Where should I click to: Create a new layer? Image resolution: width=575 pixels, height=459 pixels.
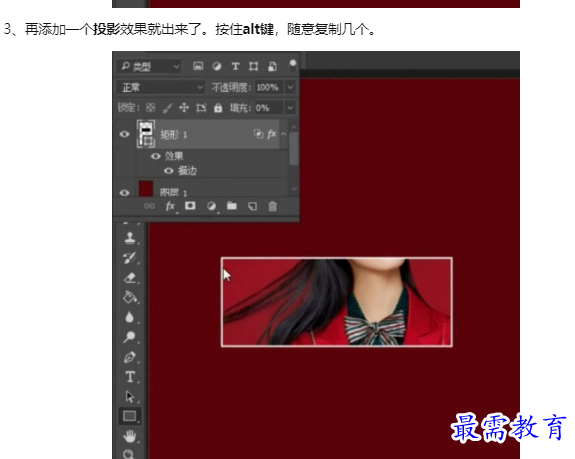pos(252,206)
